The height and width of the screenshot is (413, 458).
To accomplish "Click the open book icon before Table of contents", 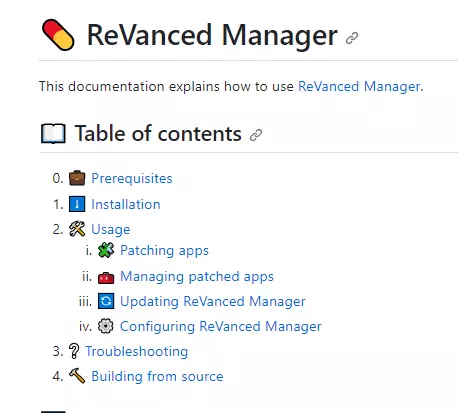I will point(53,134).
